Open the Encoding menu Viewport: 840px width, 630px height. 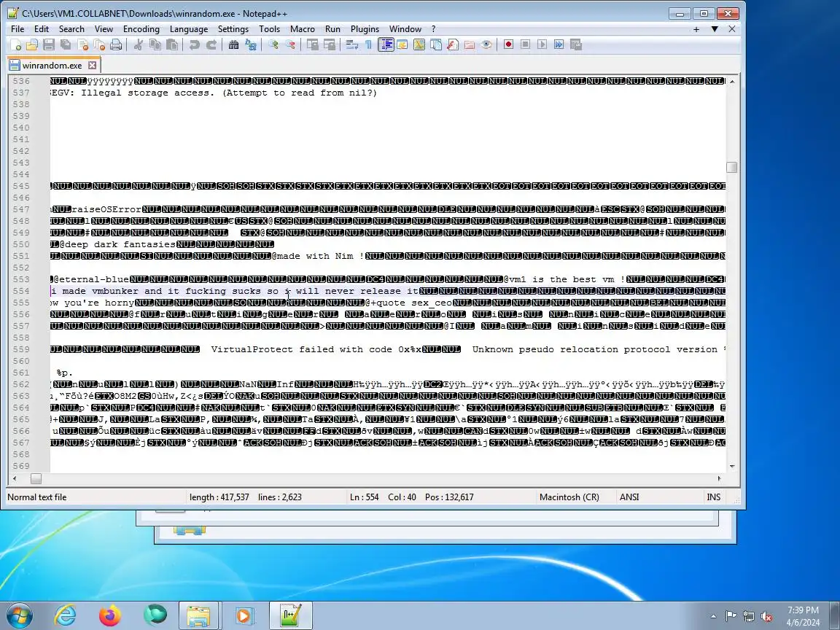click(x=141, y=29)
